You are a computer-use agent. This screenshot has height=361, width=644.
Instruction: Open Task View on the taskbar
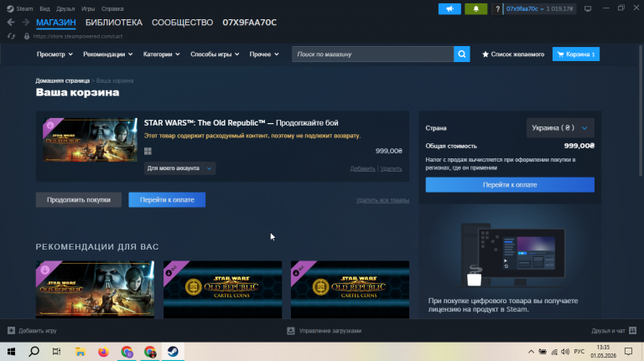point(57,352)
